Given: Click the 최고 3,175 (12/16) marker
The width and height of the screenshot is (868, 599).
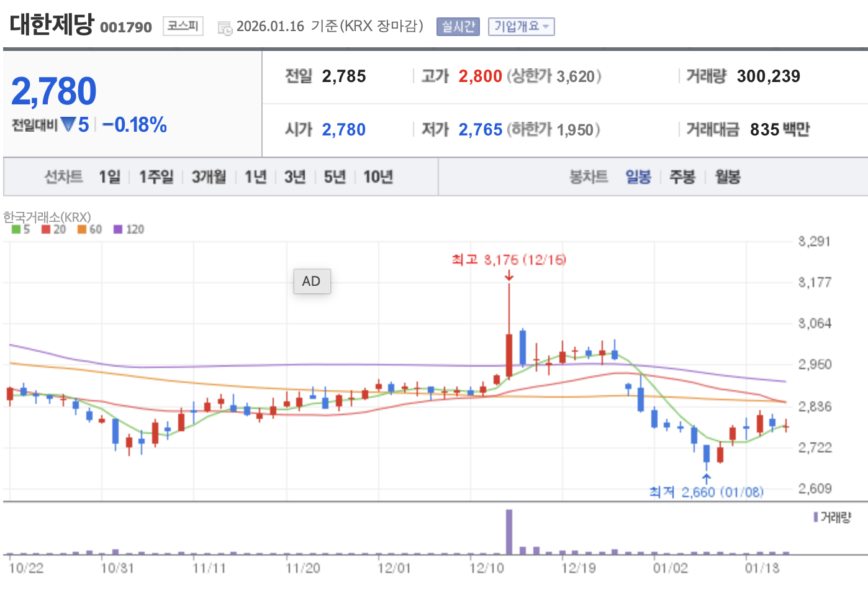Looking at the screenshot, I should pos(509,260).
